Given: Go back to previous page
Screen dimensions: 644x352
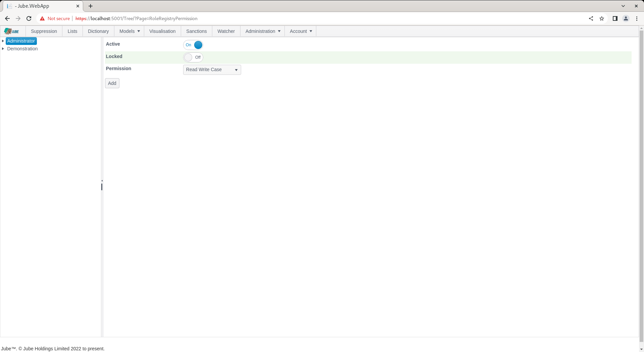Looking at the screenshot, I should point(7,18).
